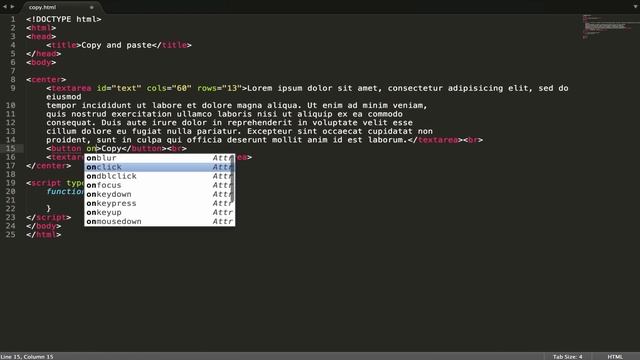The height and width of the screenshot is (360, 640).
Task: Choose ondblclick from the autocomplete list
Action: click(160, 176)
